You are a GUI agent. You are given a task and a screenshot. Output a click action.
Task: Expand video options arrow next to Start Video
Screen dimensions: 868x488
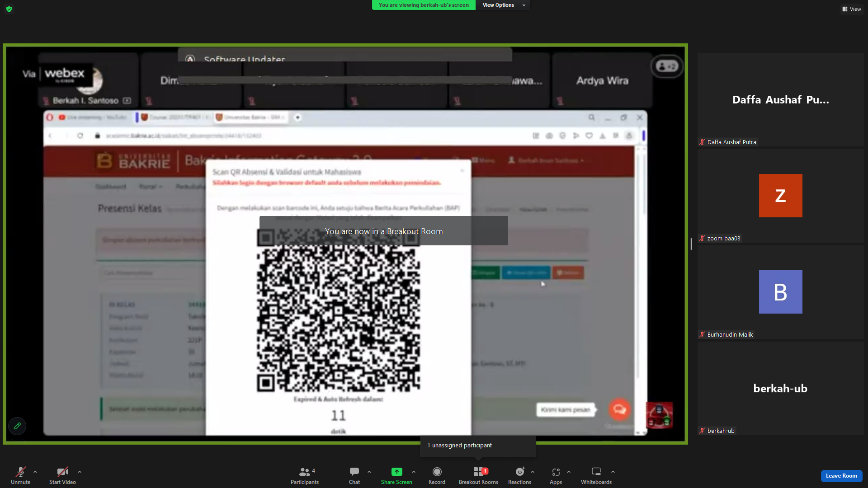80,472
